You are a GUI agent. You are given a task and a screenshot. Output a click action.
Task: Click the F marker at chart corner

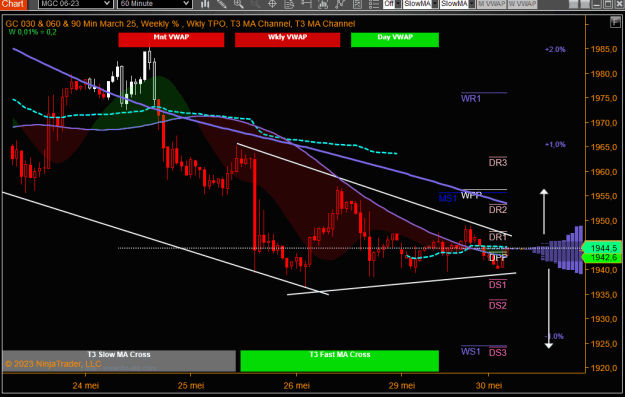point(615,22)
